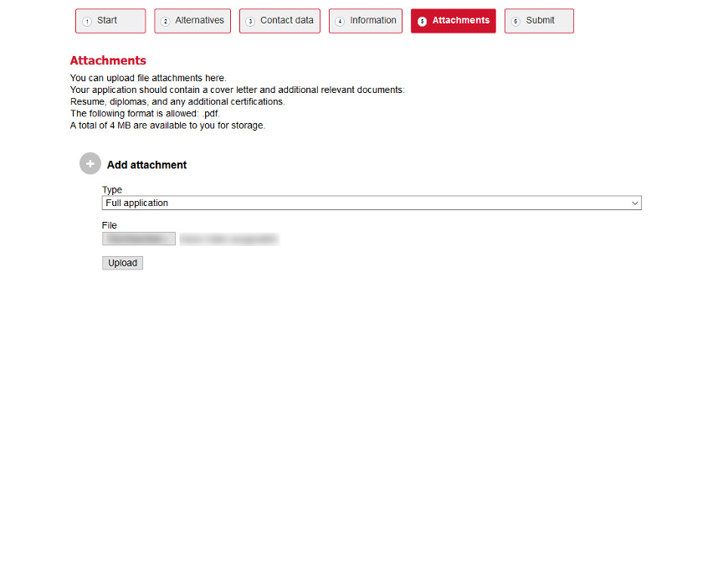Screen dimensions: 728x561
Task: Click the plus icon beside Add attachment
Action: [90, 163]
